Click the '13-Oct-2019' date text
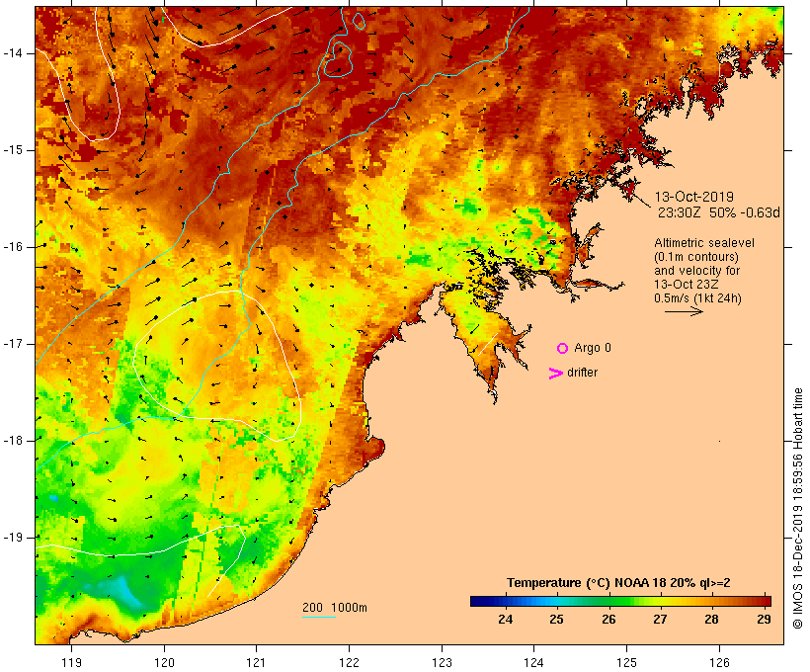The image size is (810, 672). 693,197
